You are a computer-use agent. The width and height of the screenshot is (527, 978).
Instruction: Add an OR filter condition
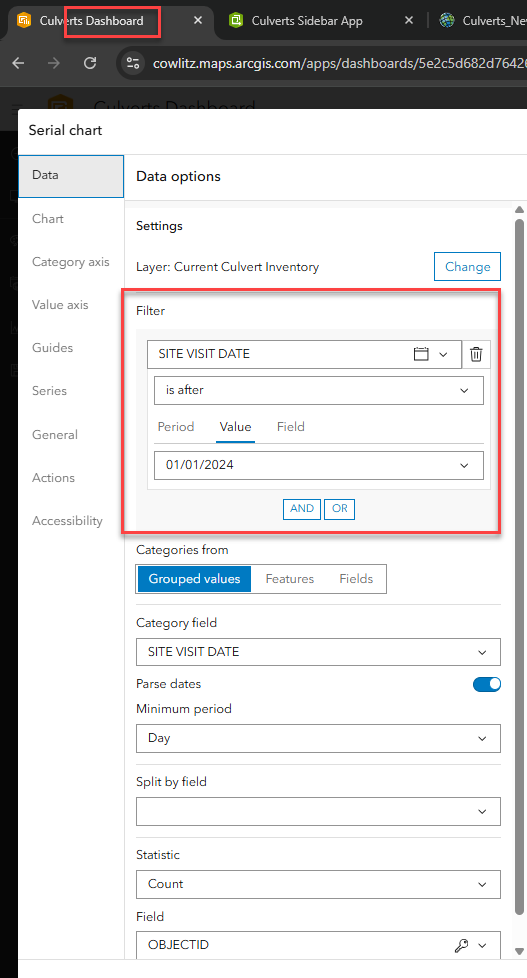339,509
